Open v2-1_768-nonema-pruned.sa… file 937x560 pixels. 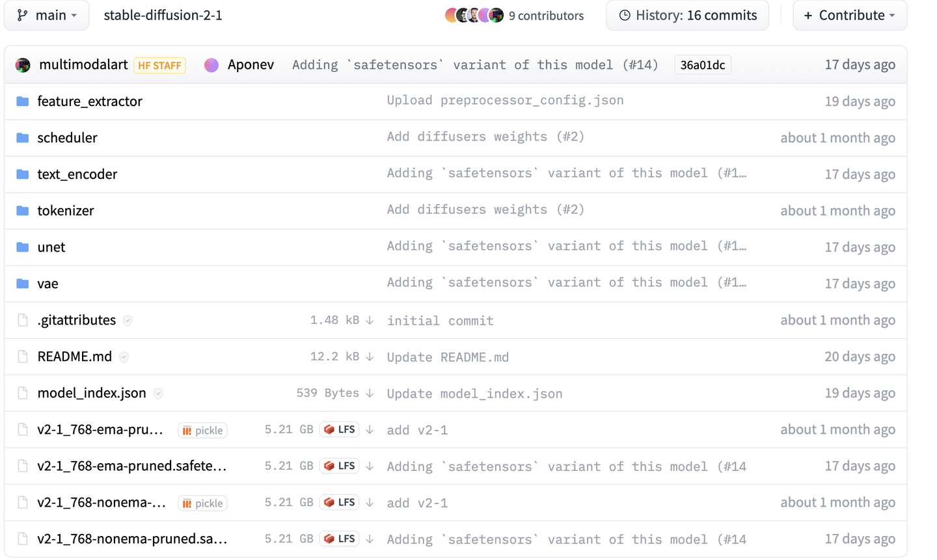coord(132,538)
